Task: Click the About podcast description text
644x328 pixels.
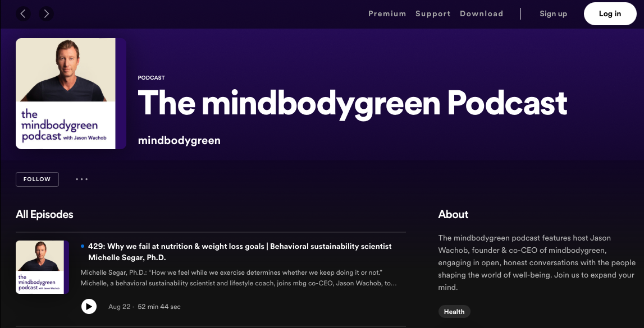Action: click(x=537, y=262)
